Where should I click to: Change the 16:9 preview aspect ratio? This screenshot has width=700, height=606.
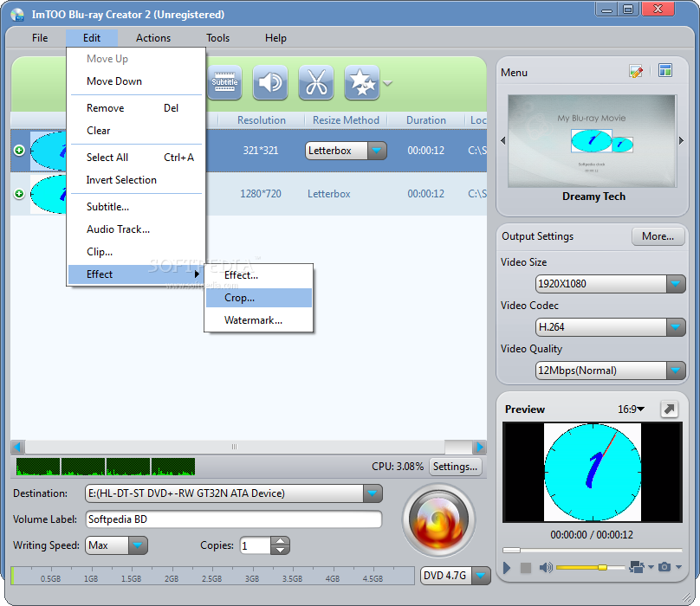(631, 409)
